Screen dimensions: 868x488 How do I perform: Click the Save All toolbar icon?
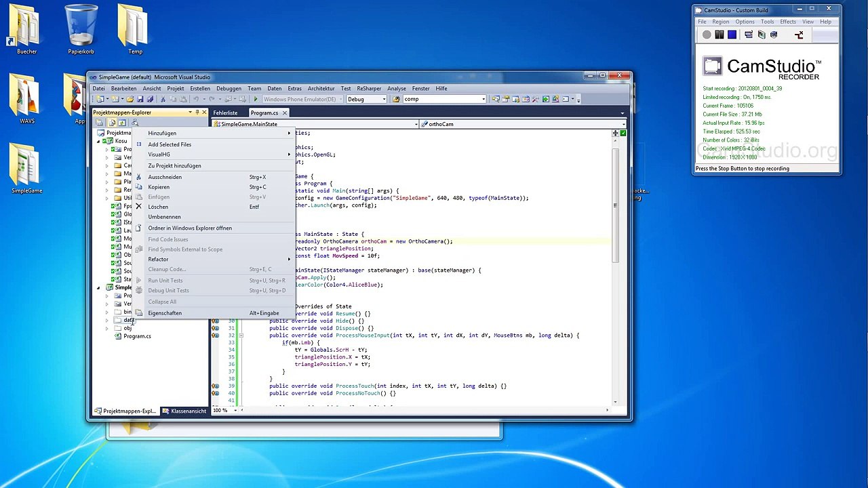point(150,100)
